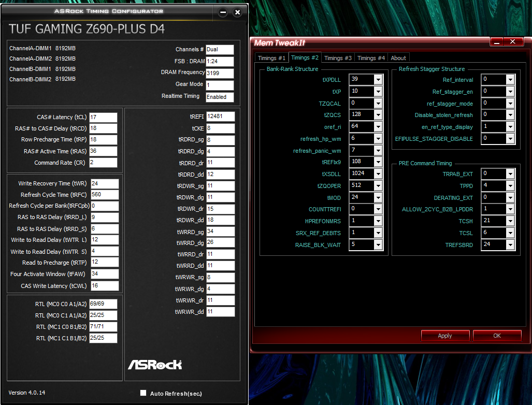Viewport: 532px width, 405px height.
Task: Open the tZQOPER dropdown
Action: (x=378, y=185)
